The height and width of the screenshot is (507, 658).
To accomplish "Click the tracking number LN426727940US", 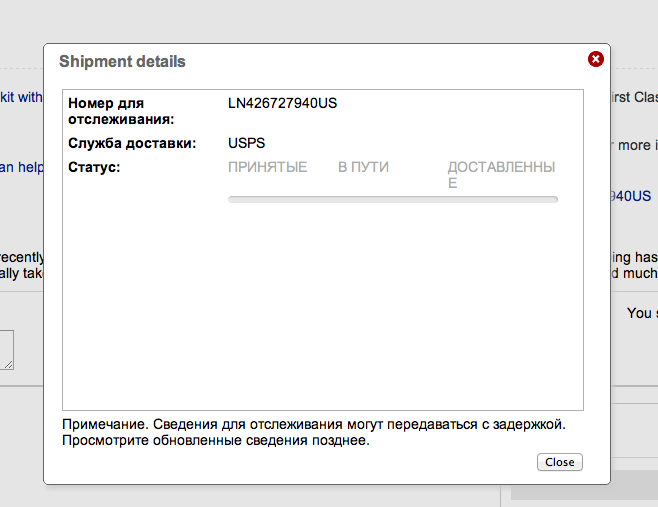I will pyautogui.click(x=282, y=103).
